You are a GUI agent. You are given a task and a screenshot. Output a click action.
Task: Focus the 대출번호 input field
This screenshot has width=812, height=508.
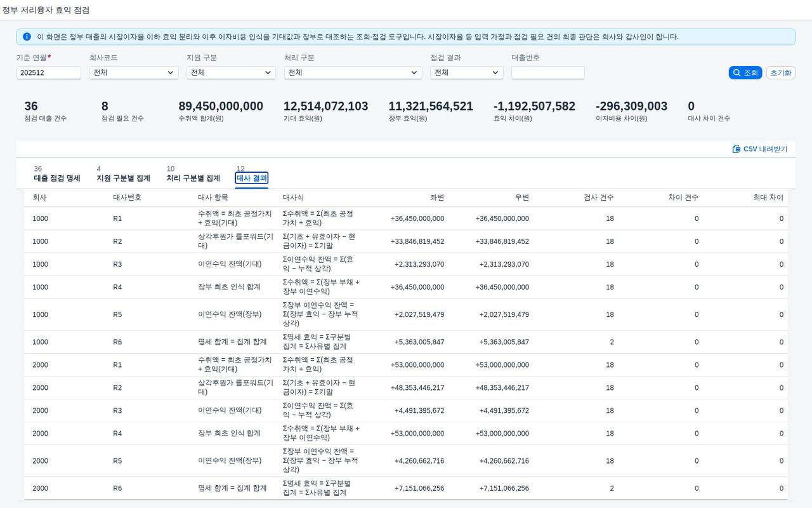(x=547, y=72)
